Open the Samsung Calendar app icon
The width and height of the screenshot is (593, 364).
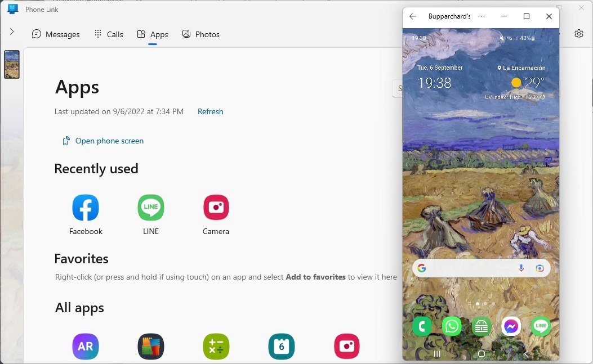[281, 347]
